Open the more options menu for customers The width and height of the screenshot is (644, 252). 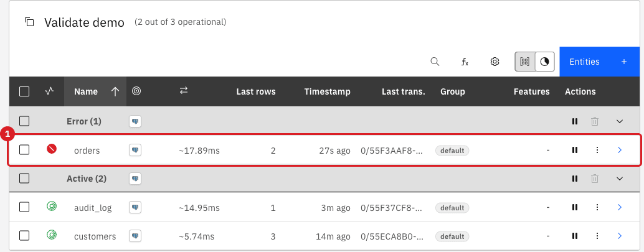pos(597,236)
